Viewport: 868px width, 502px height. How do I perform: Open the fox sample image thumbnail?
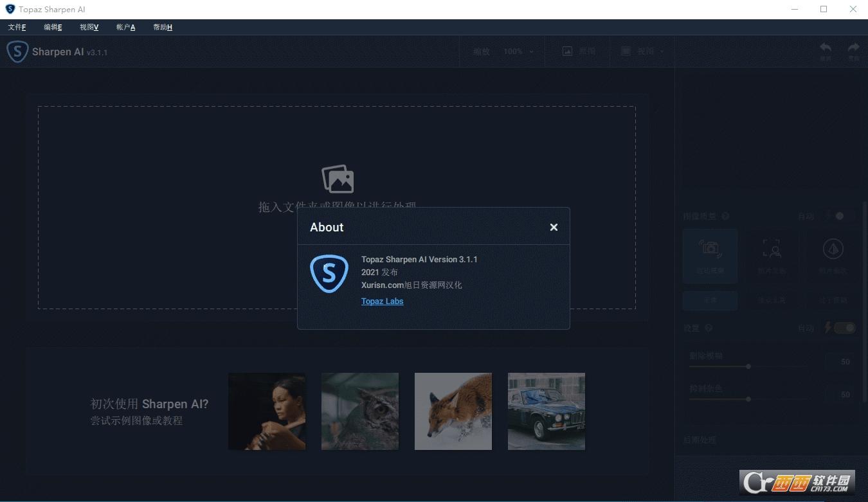coord(453,411)
